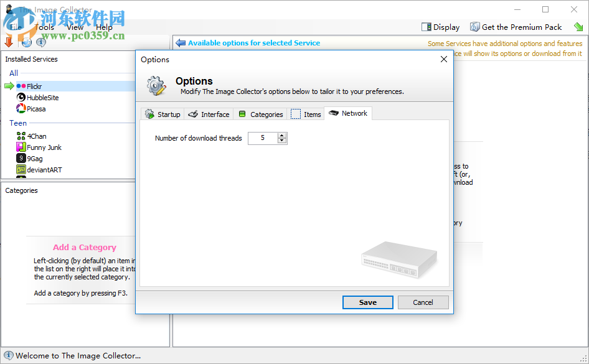Click the Display panel icon

click(x=426, y=27)
